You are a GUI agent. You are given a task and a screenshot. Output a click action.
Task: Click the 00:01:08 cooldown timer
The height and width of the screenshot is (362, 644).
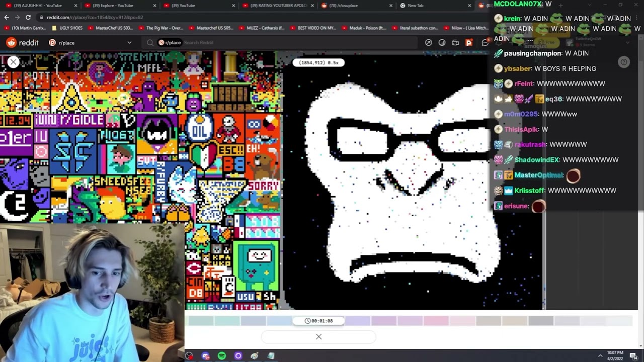point(319,321)
